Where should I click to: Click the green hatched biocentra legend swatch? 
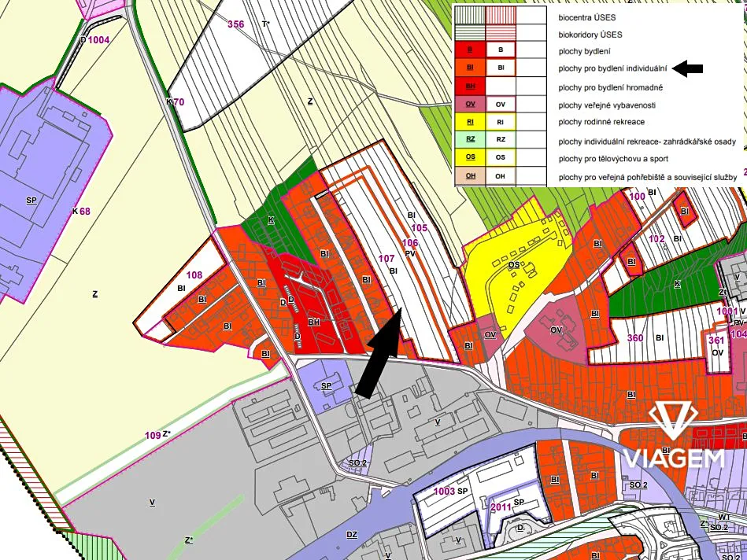(470, 14)
